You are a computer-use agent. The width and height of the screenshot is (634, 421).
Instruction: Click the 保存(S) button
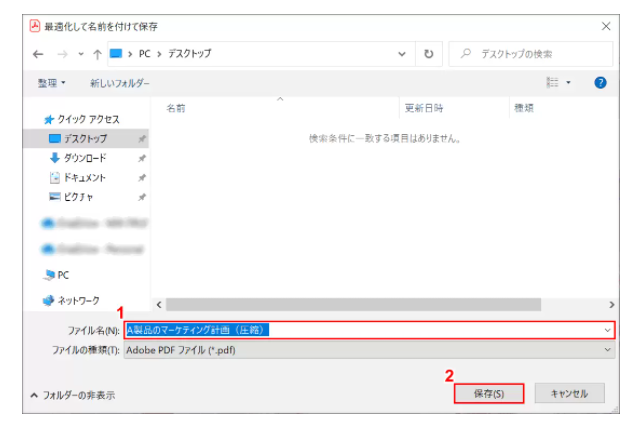[x=489, y=394]
